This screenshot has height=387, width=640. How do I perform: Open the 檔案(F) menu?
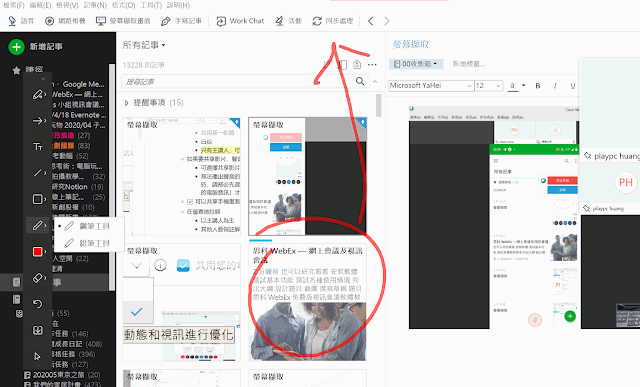click(x=13, y=5)
